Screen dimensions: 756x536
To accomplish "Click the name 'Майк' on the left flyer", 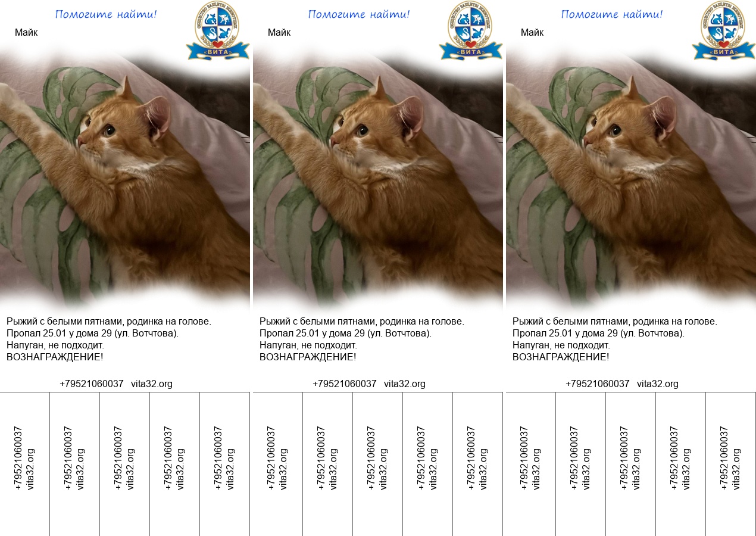I will tap(26, 33).
